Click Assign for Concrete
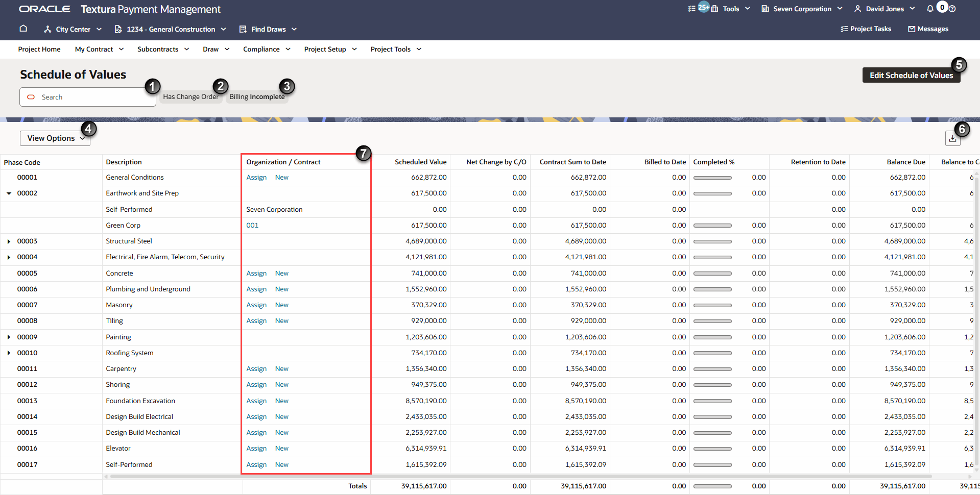Image resolution: width=980 pixels, height=495 pixels. click(x=256, y=274)
